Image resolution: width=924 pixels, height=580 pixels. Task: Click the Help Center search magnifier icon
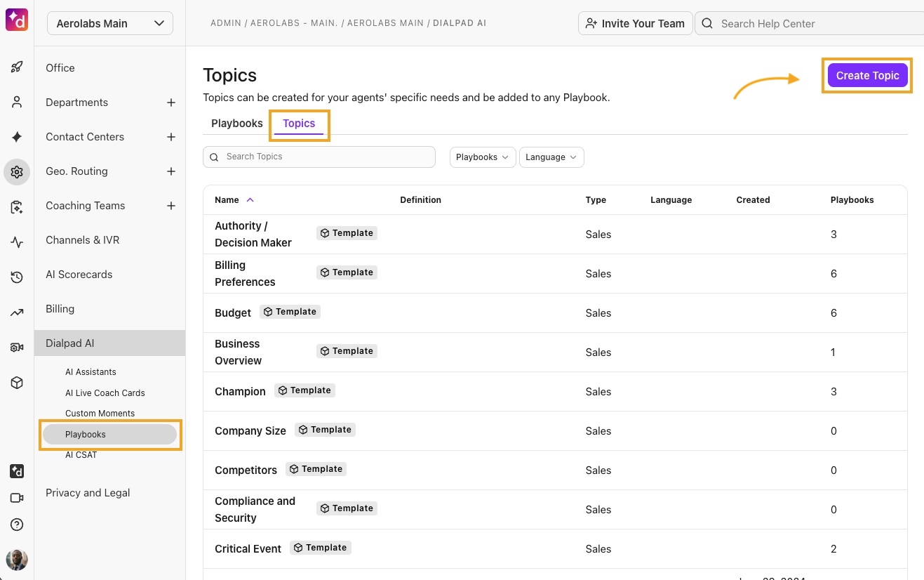(x=708, y=23)
